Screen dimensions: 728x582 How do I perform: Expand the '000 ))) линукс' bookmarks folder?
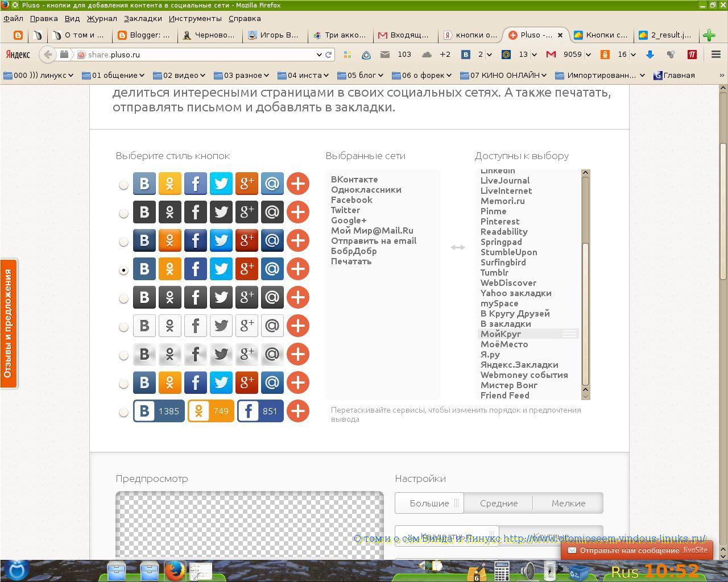click(x=39, y=75)
